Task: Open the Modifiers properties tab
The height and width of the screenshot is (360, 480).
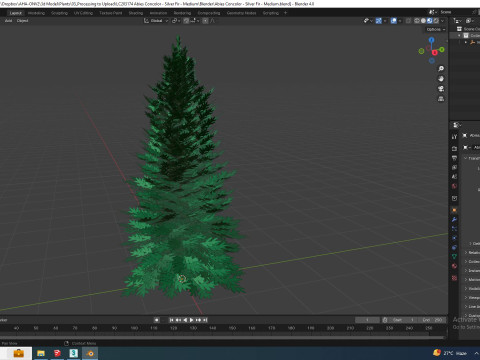Action: click(454, 219)
